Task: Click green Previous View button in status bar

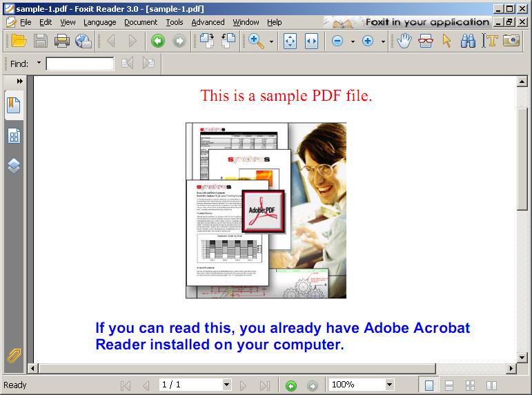Action: [290, 386]
